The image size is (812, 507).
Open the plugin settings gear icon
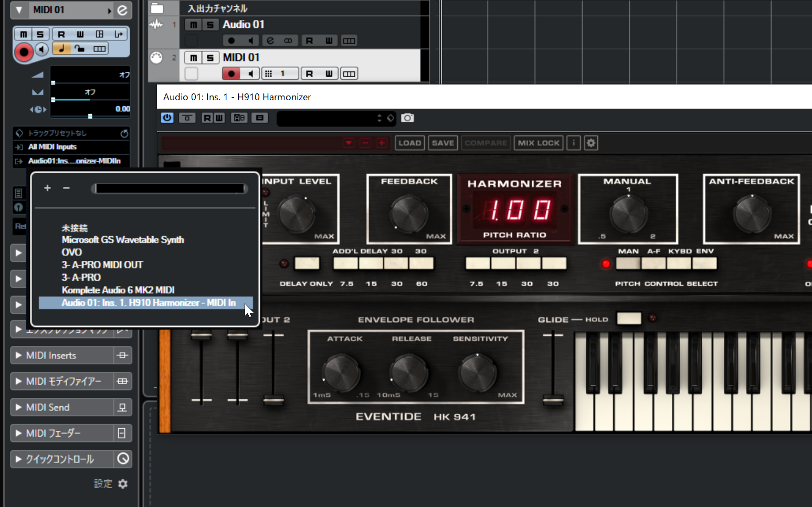click(x=591, y=143)
